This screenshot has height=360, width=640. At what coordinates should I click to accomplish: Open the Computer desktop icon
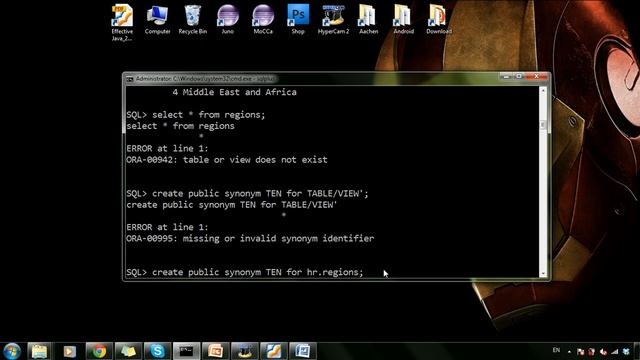157,20
